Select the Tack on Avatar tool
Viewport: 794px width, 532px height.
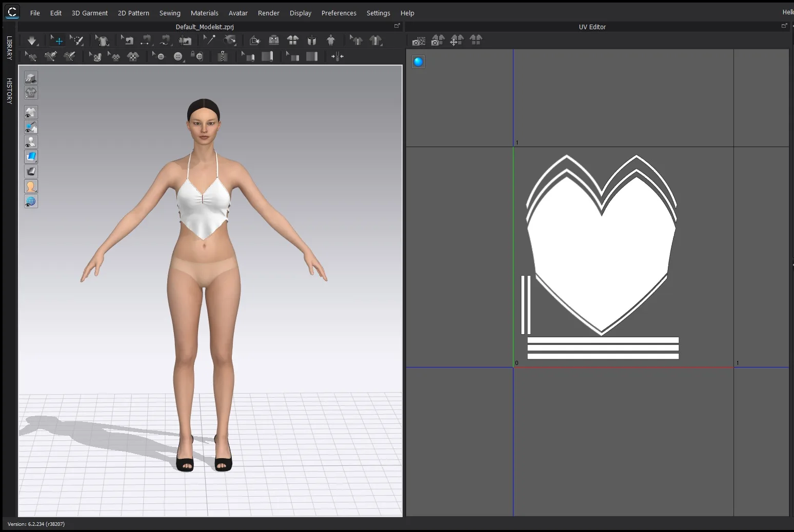pyautogui.click(x=230, y=40)
